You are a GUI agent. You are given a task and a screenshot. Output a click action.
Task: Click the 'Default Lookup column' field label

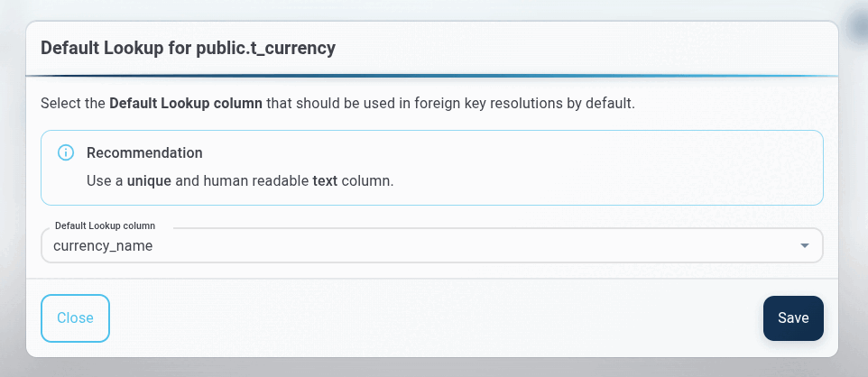106,225
